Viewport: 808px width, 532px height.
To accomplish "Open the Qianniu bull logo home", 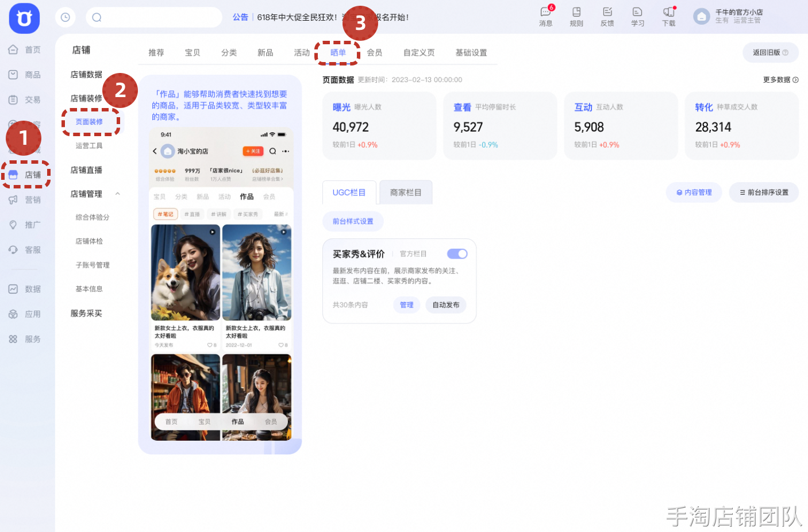I will point(24,18).
